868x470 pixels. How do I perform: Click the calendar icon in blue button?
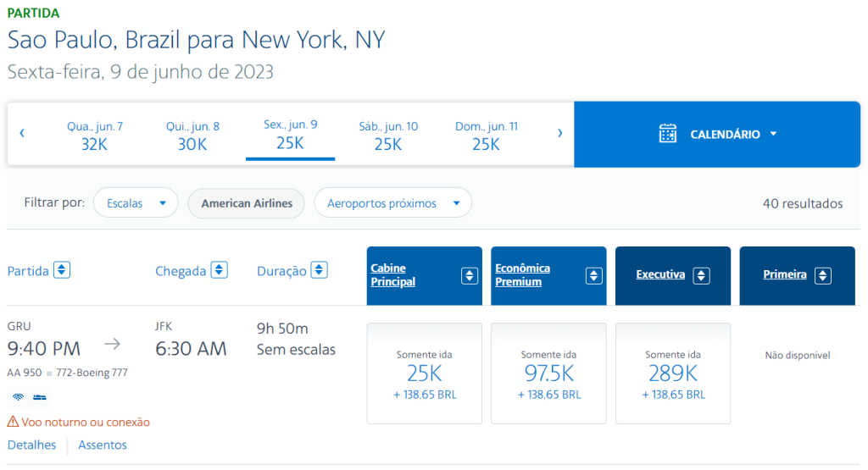click(x=668, y=134)
